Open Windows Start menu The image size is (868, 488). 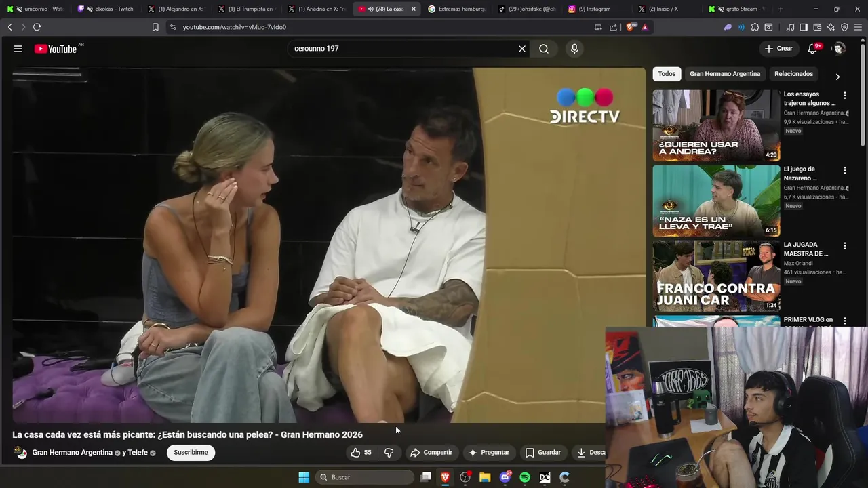[304, 477]
